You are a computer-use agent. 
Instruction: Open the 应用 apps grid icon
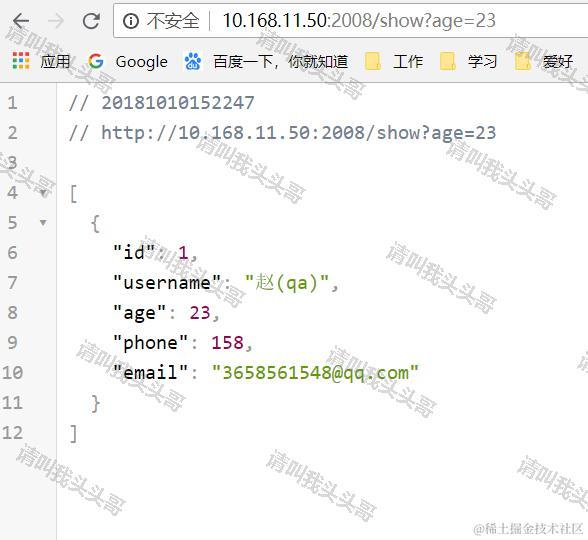point(21,61)
